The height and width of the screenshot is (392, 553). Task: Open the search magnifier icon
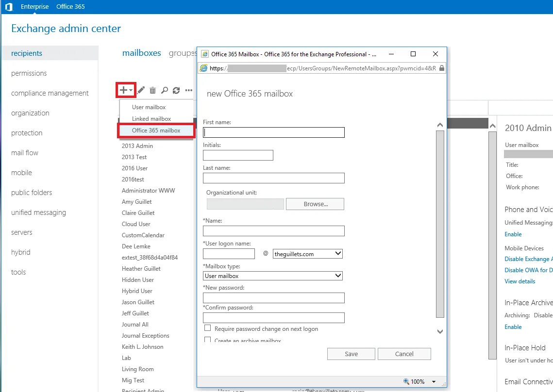point(165,90)
